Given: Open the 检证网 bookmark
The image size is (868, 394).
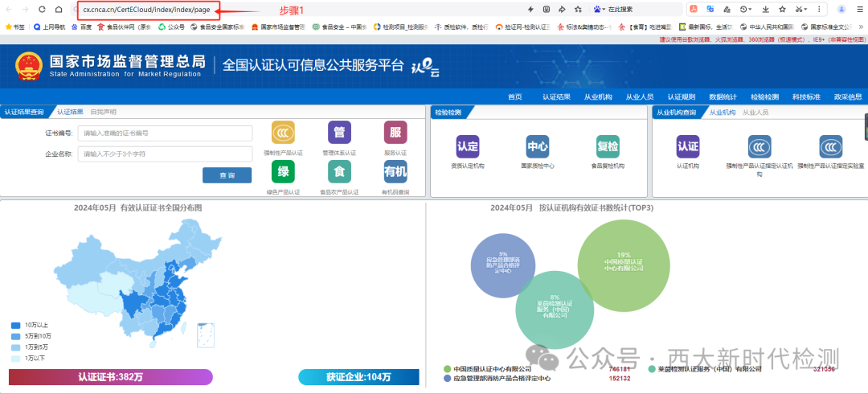Looking at the screenshot, I should click(523, 27).
